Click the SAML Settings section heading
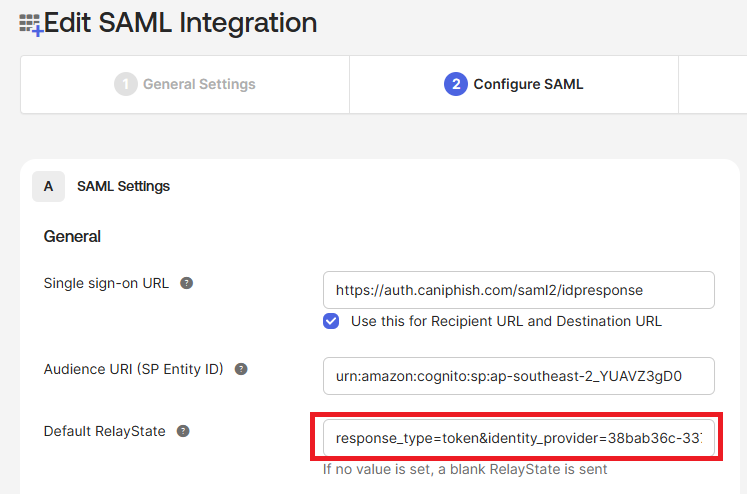The image size is (747, 494). 123,186
